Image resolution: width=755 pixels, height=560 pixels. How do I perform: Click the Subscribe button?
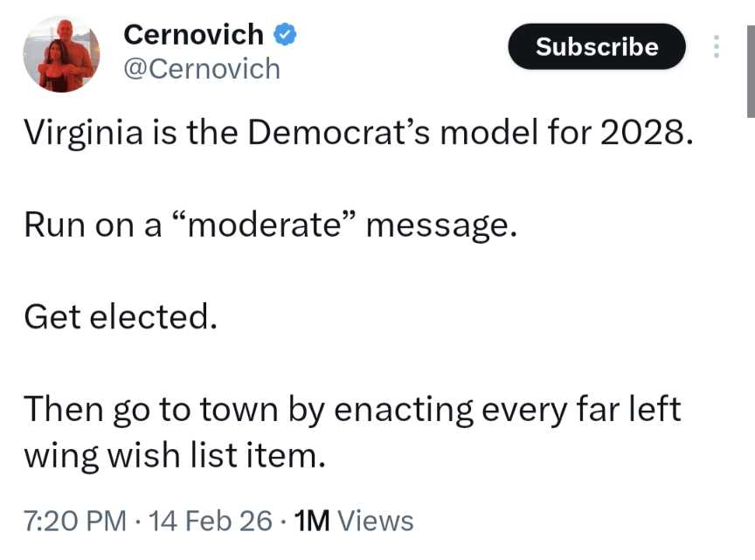pyautogui.click(x=597, y=46)
